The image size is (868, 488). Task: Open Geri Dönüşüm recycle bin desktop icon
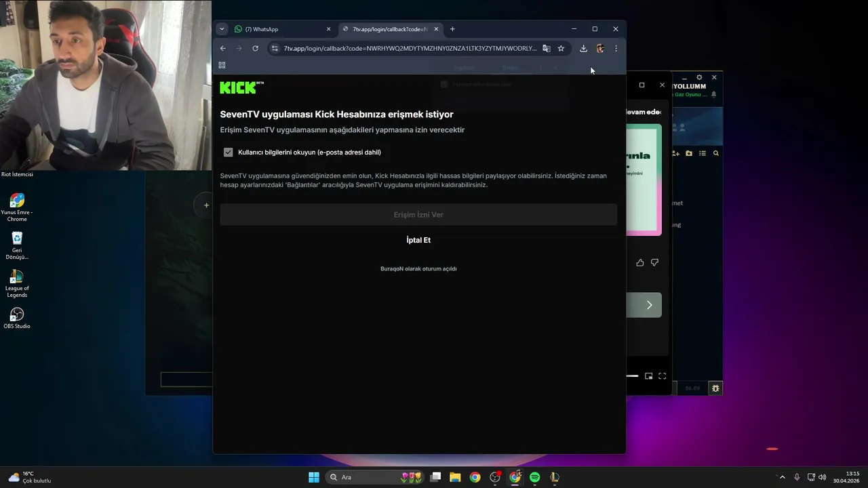pyautogui.click(x=17, y=245)
